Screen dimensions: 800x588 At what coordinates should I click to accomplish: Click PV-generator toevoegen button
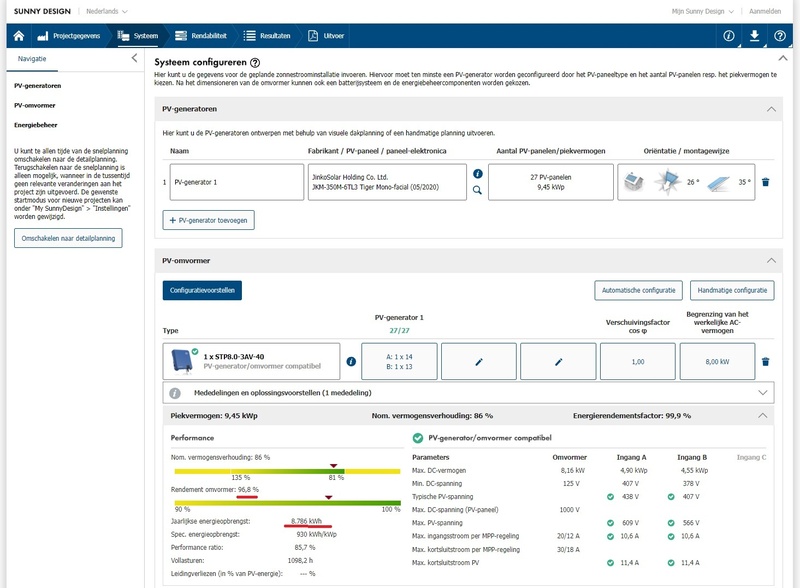209,219
